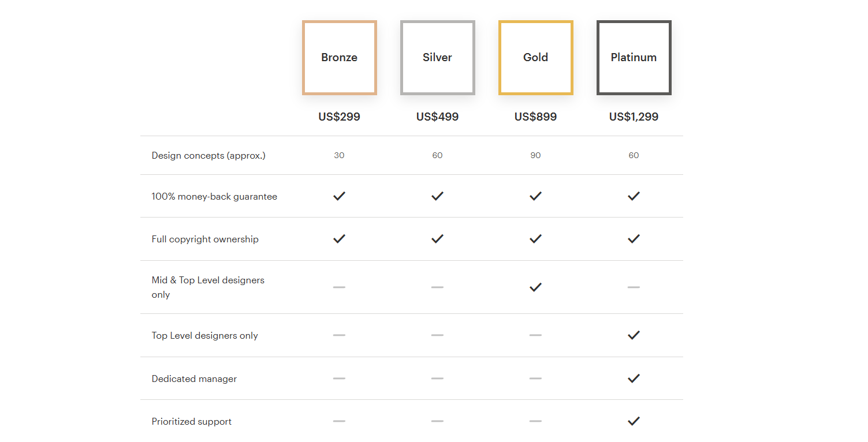Image resolution: width=868 pixels, height=442 pixels.
Task: Click the Bronze dash for Dedicated manager
Action: 339,379
